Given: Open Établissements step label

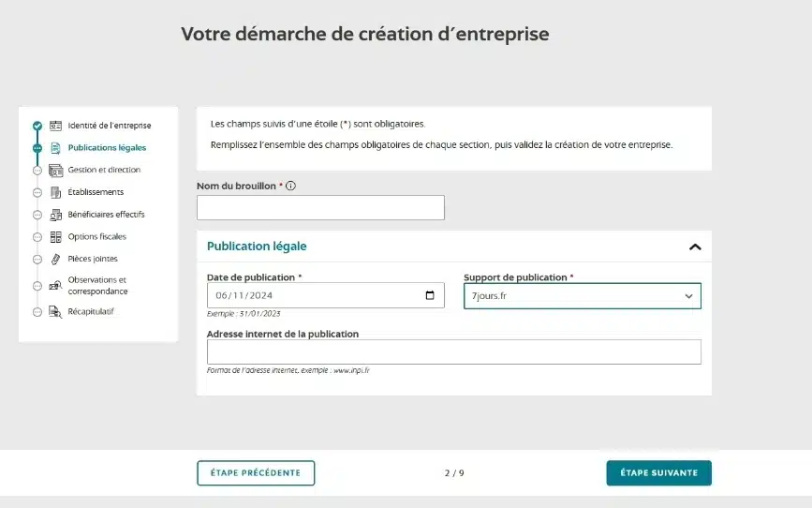Looking at the screenshot, I should click(x=96, y=192).
